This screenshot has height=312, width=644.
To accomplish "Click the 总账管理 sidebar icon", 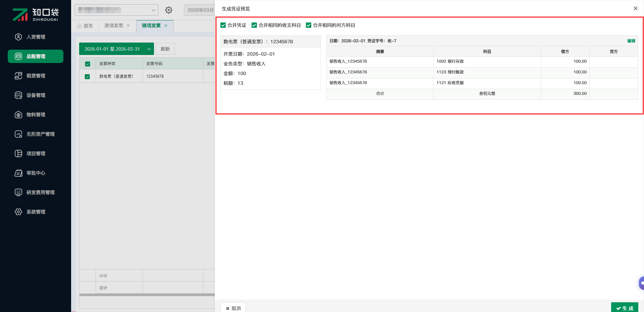I will (x=18, y=56).
